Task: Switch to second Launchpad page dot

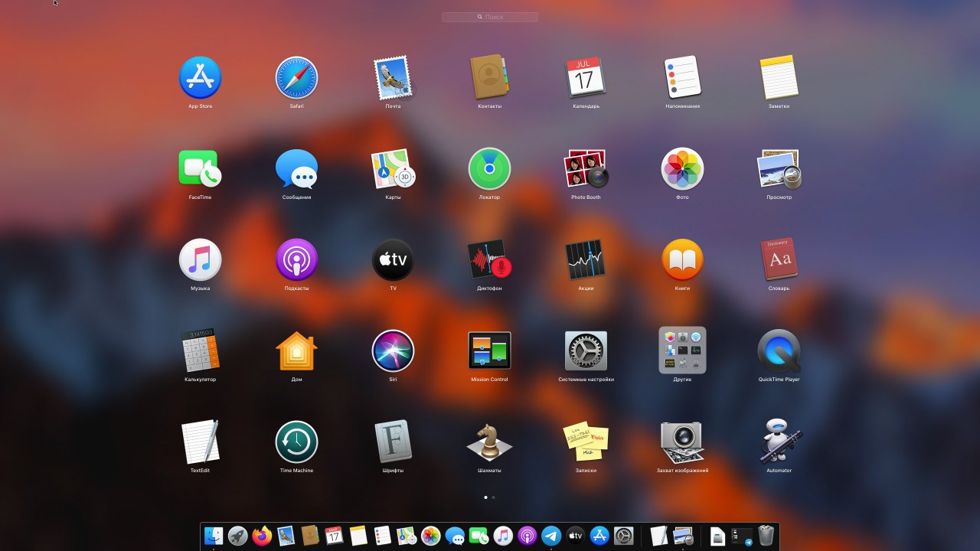Action: (x=493, y=497)
